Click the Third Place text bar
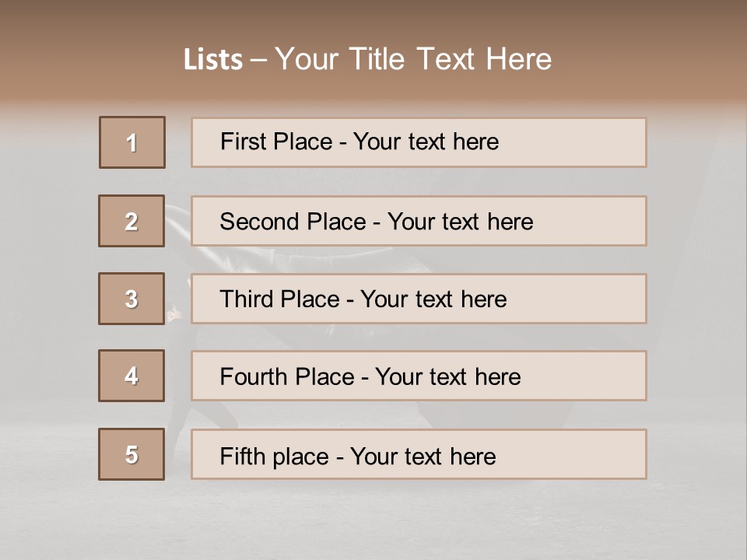 419,299
